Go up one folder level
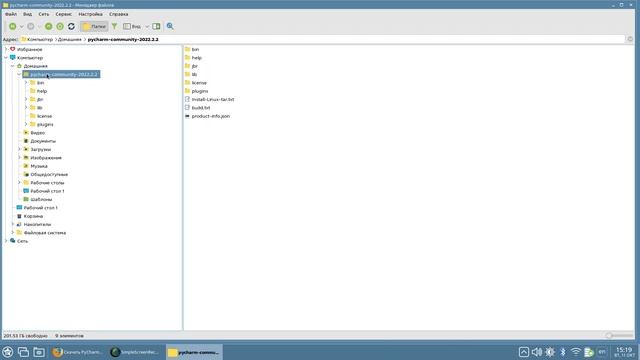The height and width of the screenshot is (360, 640). point(49,26)
